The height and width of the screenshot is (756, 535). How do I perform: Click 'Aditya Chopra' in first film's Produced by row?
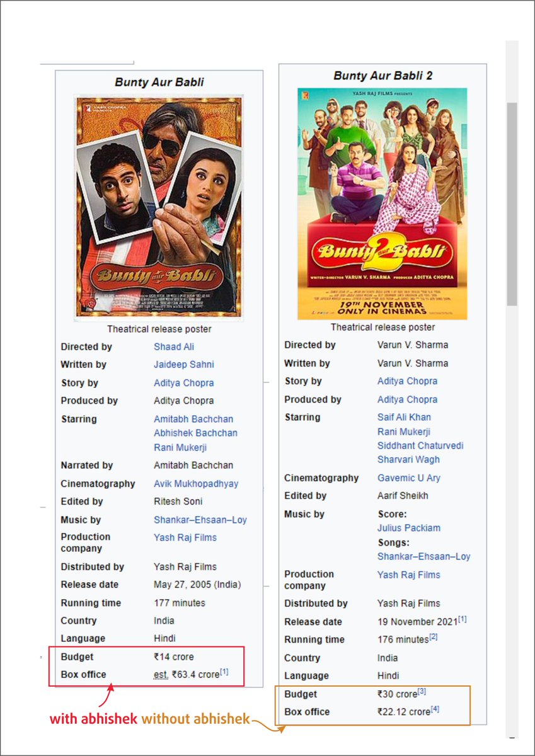coord(184,401)
